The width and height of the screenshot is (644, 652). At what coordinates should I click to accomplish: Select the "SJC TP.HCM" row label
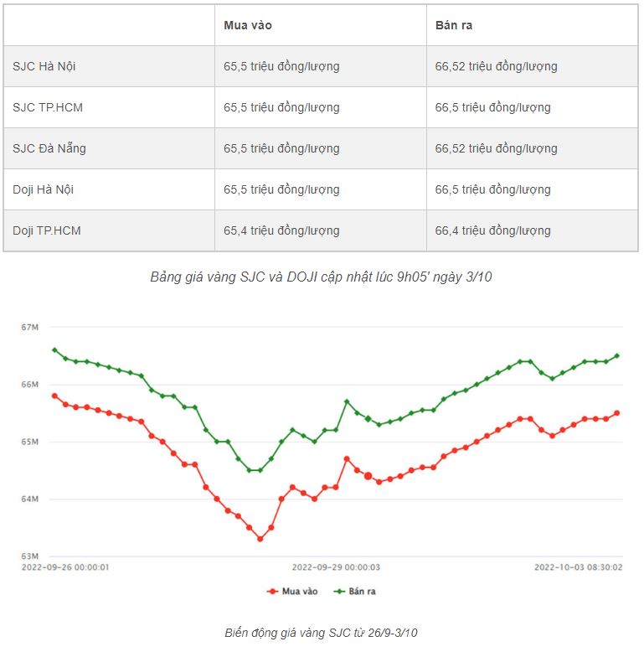pyautogui.click(x=48, y=107)
